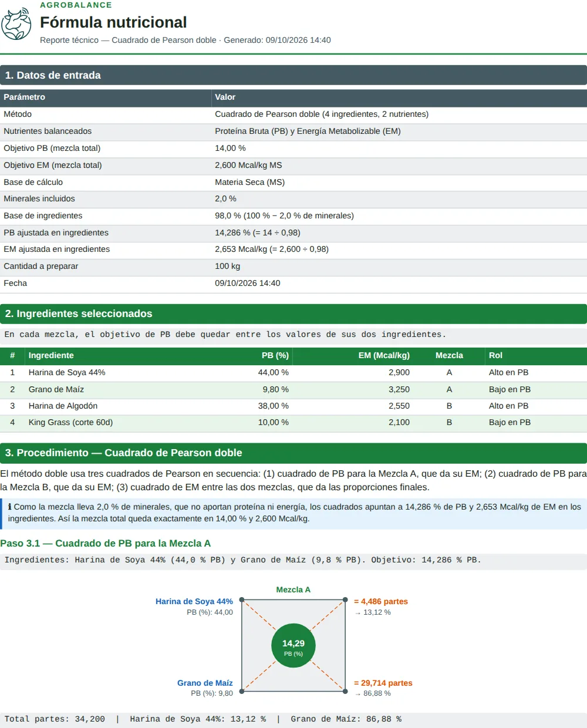Click the "Paso 3.1 — Cuadrado de PB para la Mezcla A" heading
This screenshot has width=587, height=728.
[x=106, y=543]
